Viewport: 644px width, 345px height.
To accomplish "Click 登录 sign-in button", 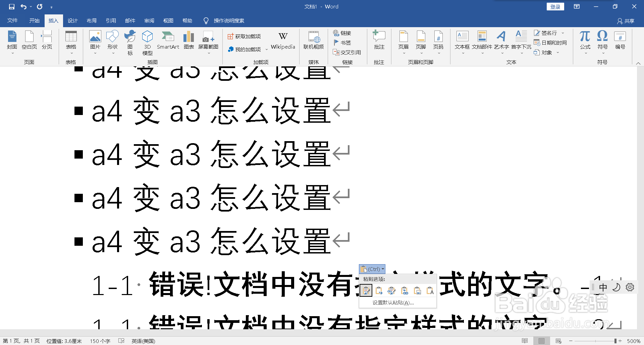I will pos(555,7).
